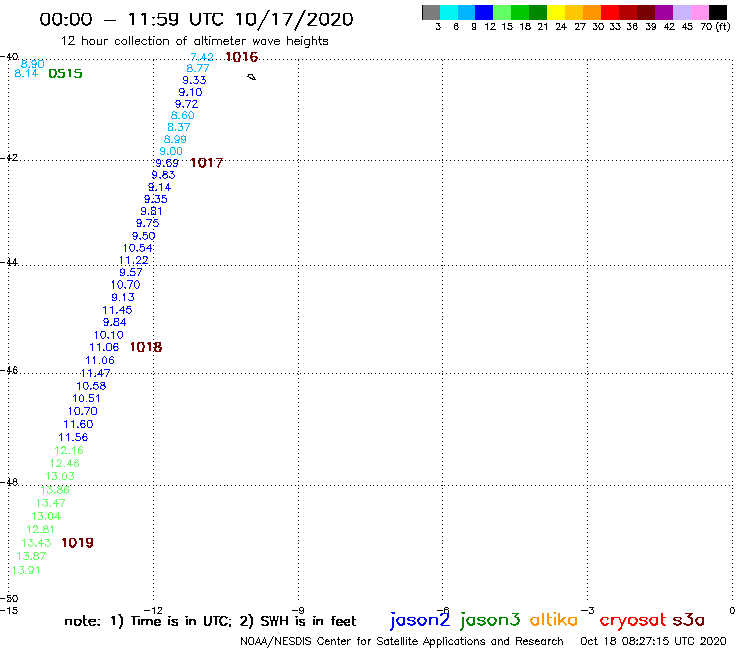The height and width of the screenshot is (650, 740).
Task: Click the Oct 18 08:27:15 UTC timestamp
Action: [x=653, y=641]
